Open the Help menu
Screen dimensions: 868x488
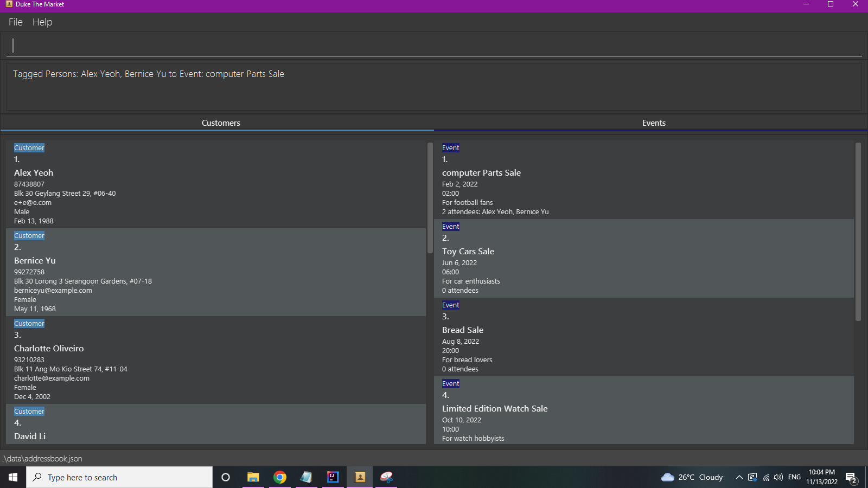42,22
